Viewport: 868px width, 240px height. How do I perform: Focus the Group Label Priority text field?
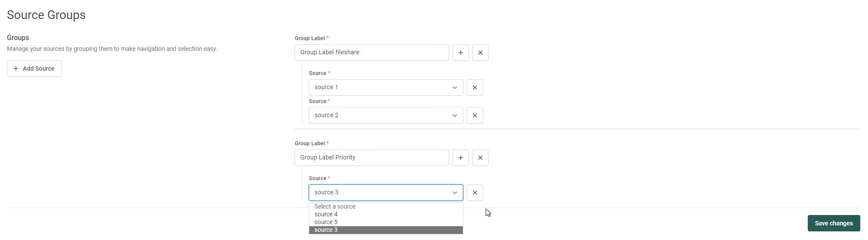click(371, 158)
